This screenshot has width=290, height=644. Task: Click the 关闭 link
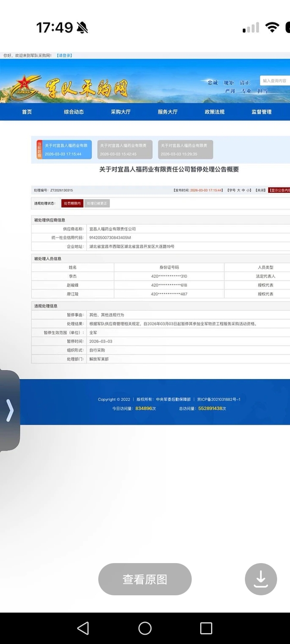261,190
